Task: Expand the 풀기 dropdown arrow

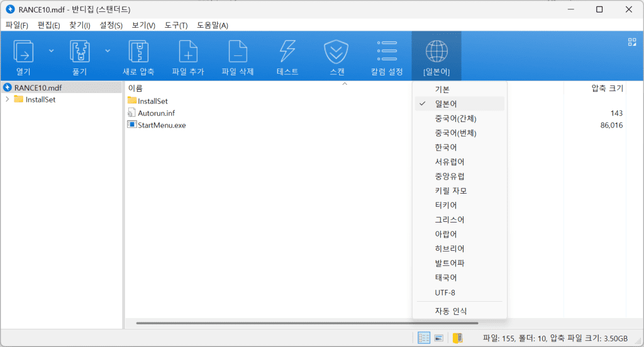Action: (x=108, y=51)
